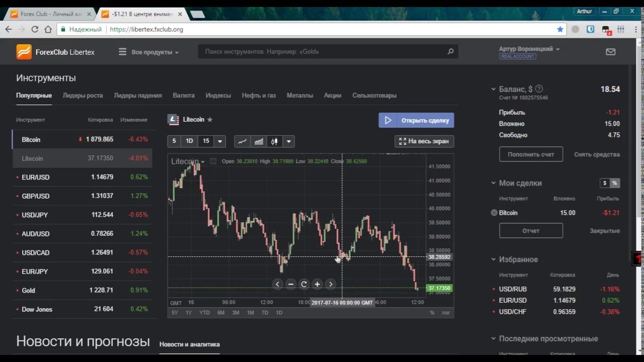Click the search magnifier icon
The height and width of the screenshot is (362, 644).
(x=450, y=51)
